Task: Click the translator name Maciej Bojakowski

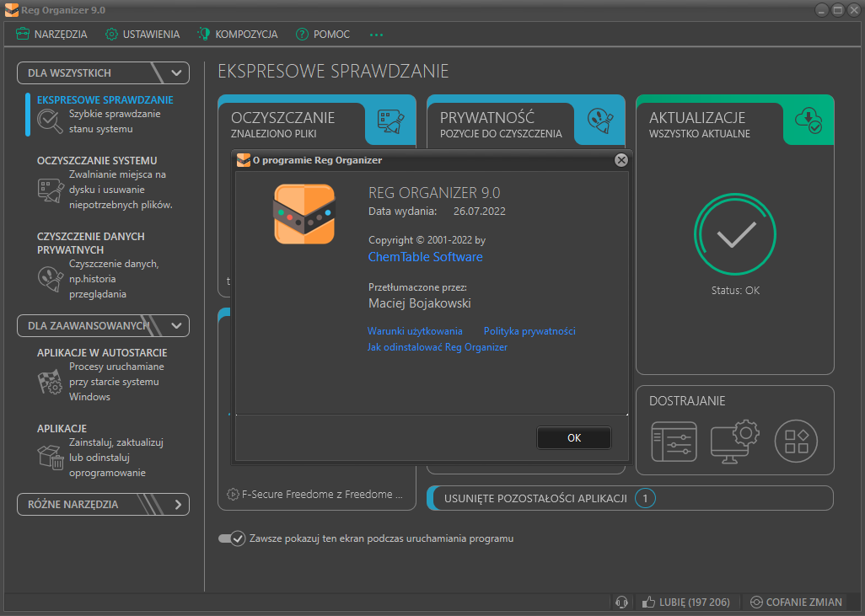Action: (x=420, y=303)
